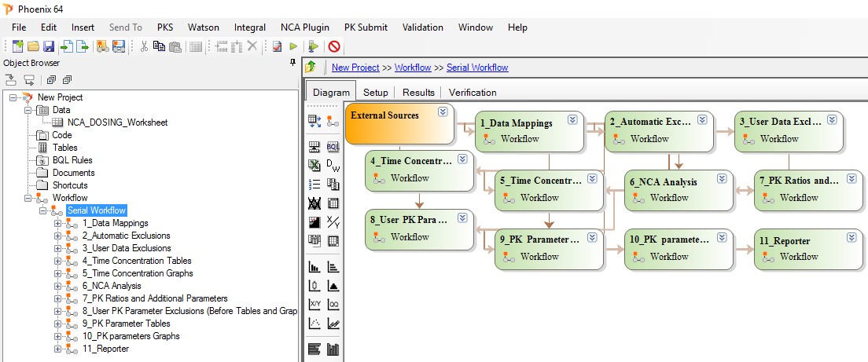Click the box plot palette icon
This screenshot has width=868, height=362.
[x=314, y=286]
